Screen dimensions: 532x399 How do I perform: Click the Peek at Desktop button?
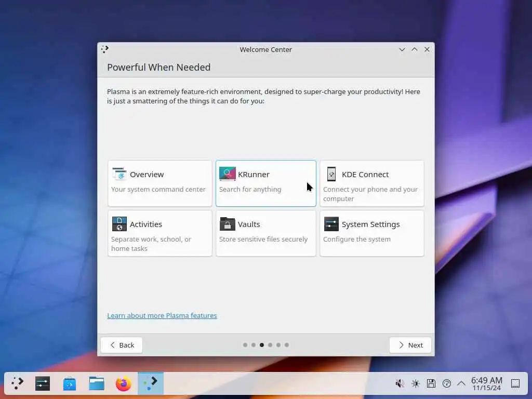click(x=515, y=383)
